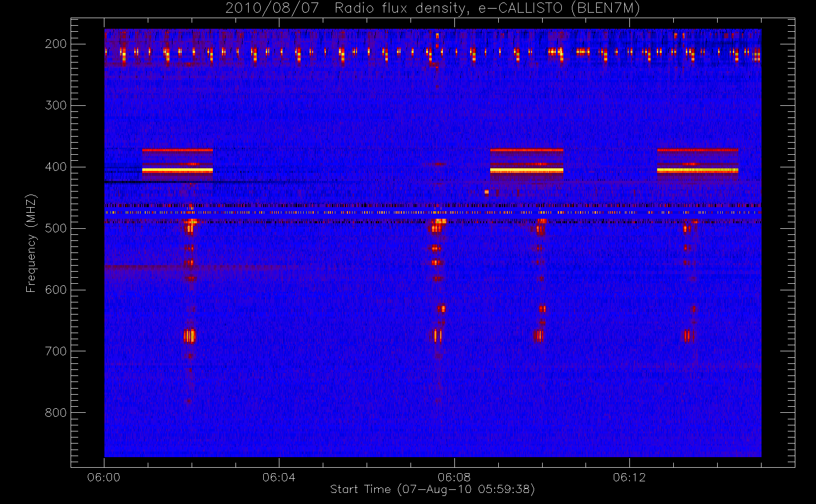816x504 pixels.
Task: Click the plot title "2010/08/07 Radio flux density, e-CALLISTO (BLEN7M)"
Action: [x=433, y=9]
